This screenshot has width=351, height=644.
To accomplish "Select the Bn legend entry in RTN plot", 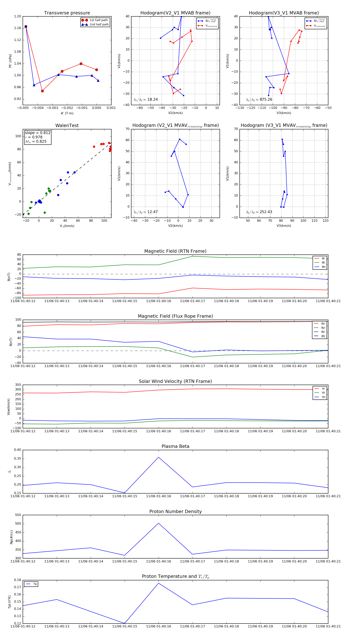I will coord(320,267).
